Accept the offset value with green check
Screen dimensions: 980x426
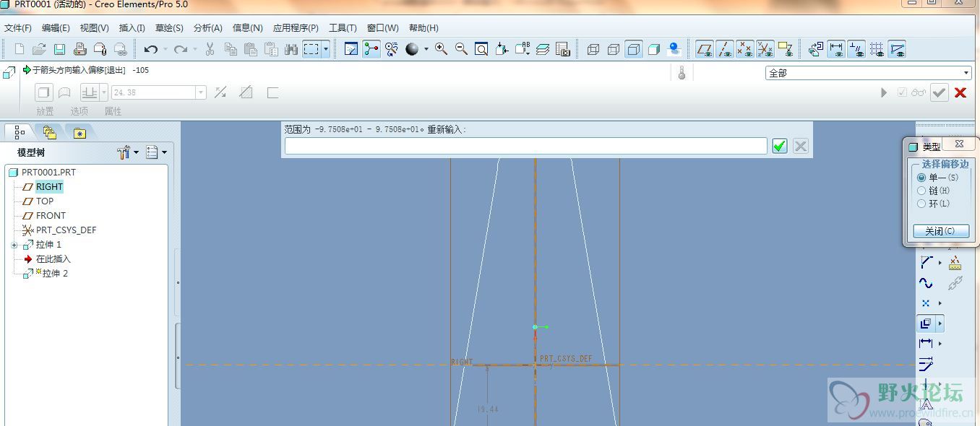(x=779, y=146)
